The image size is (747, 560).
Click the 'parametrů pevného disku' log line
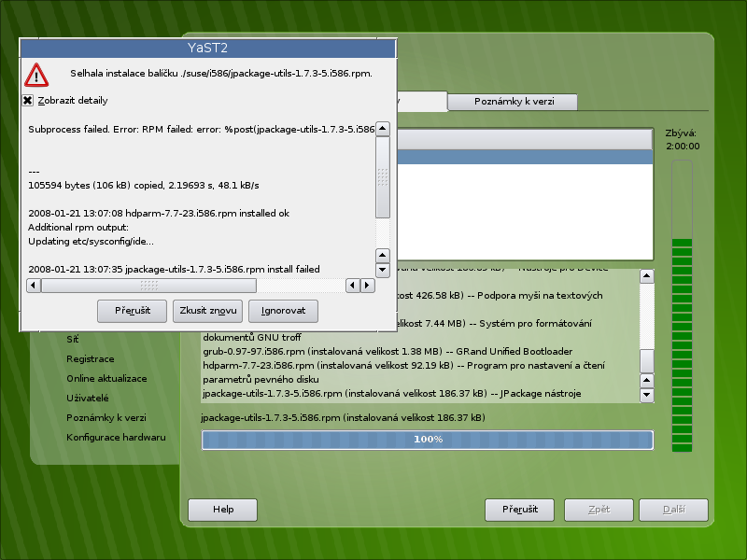(261, 380)
